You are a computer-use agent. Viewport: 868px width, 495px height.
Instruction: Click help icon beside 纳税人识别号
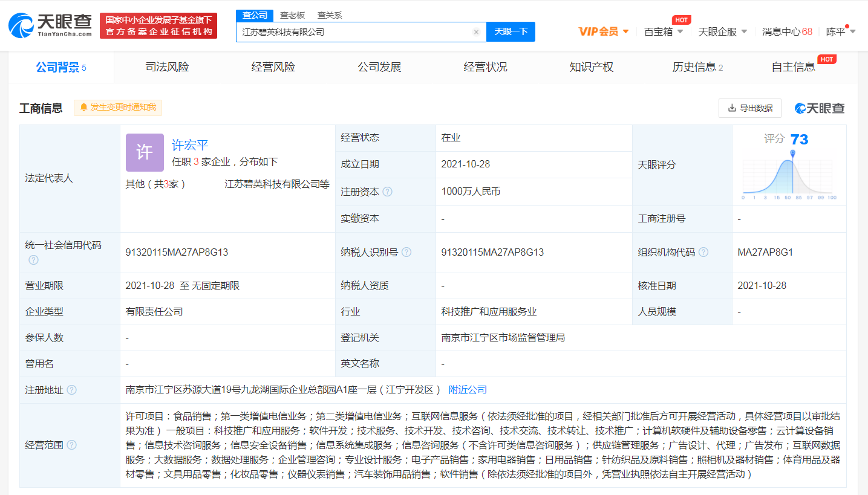click(x=406, y=252)
